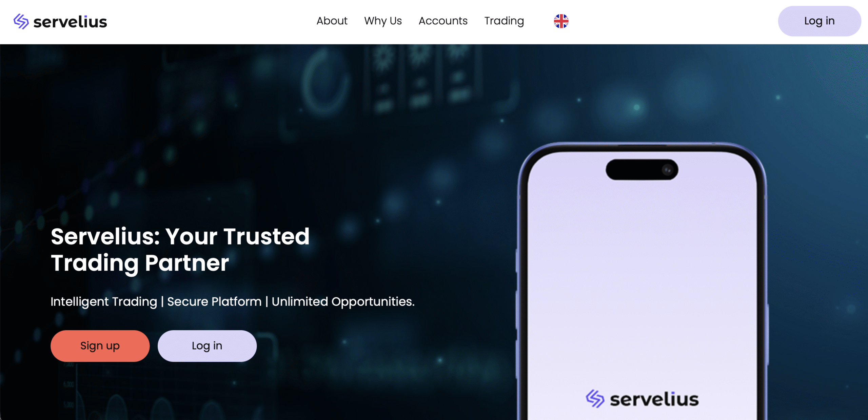Click the Servelius swirl logo icon in header
The width and height of the screenshot is (868, 420).
(x=21, y=21)
